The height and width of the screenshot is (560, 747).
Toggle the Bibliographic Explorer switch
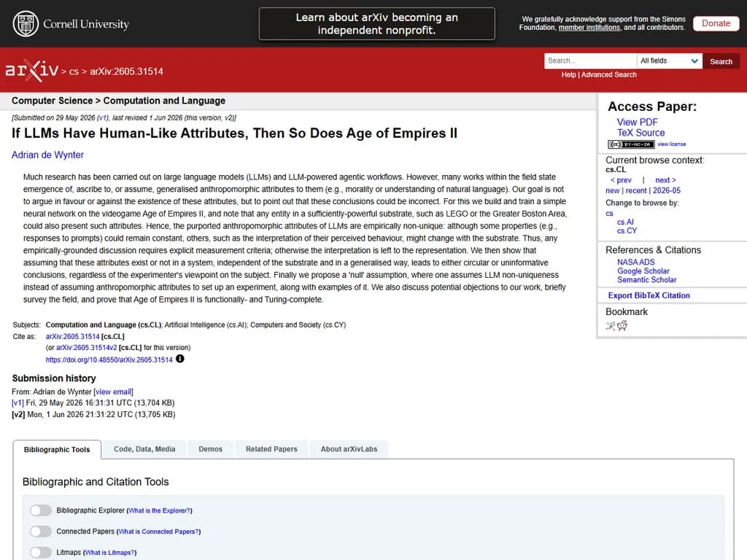(41, 510)
